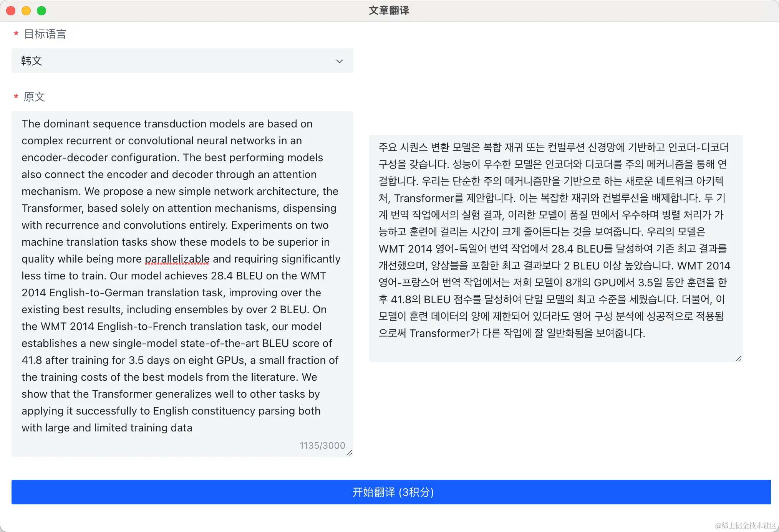
Task: Click the 1135/3000 character counter
Action: 322,446
